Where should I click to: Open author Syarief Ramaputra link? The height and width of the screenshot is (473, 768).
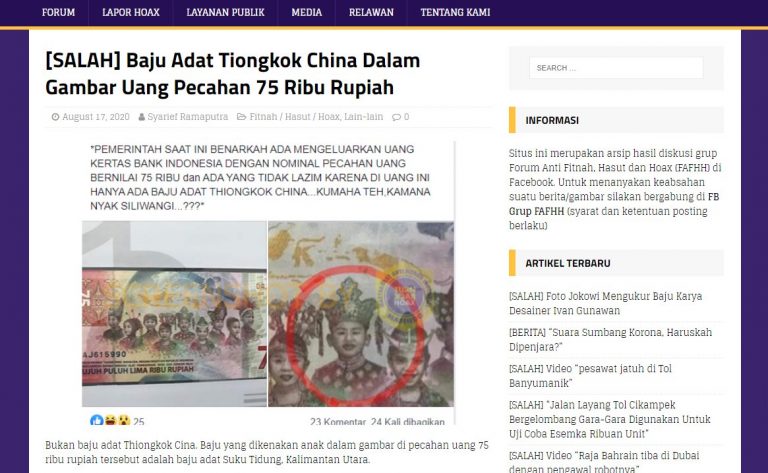(188, 117)
